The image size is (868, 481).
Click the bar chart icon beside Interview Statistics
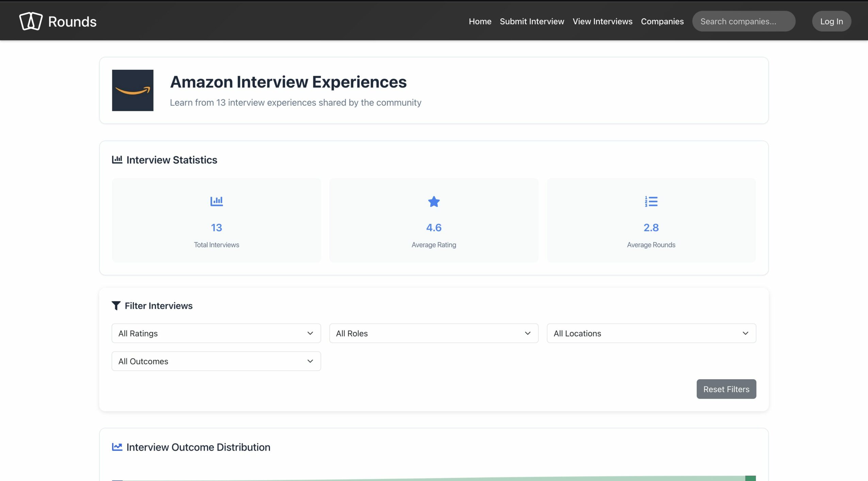coord(117,159)
